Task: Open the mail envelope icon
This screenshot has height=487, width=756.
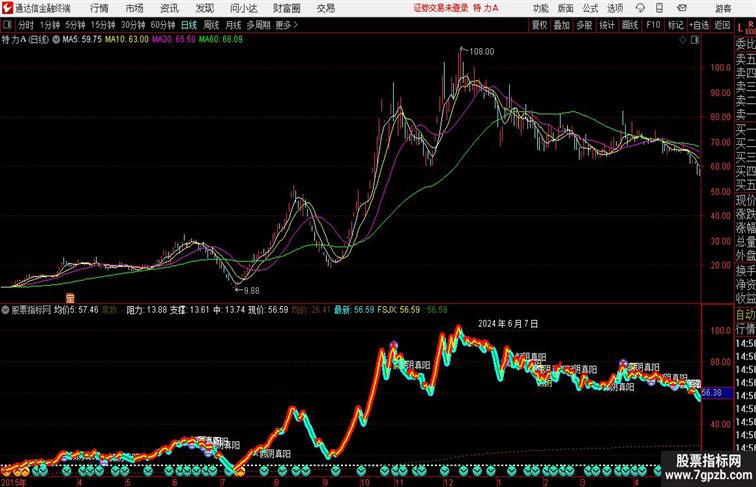Action: pos(681,8)
